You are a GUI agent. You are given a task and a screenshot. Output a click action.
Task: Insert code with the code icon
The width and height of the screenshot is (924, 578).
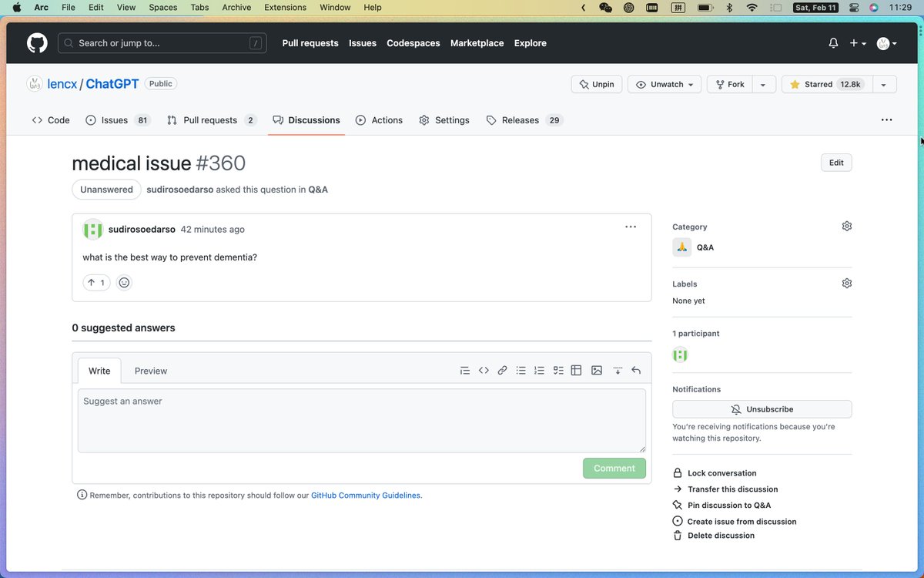tap(484, 371)
